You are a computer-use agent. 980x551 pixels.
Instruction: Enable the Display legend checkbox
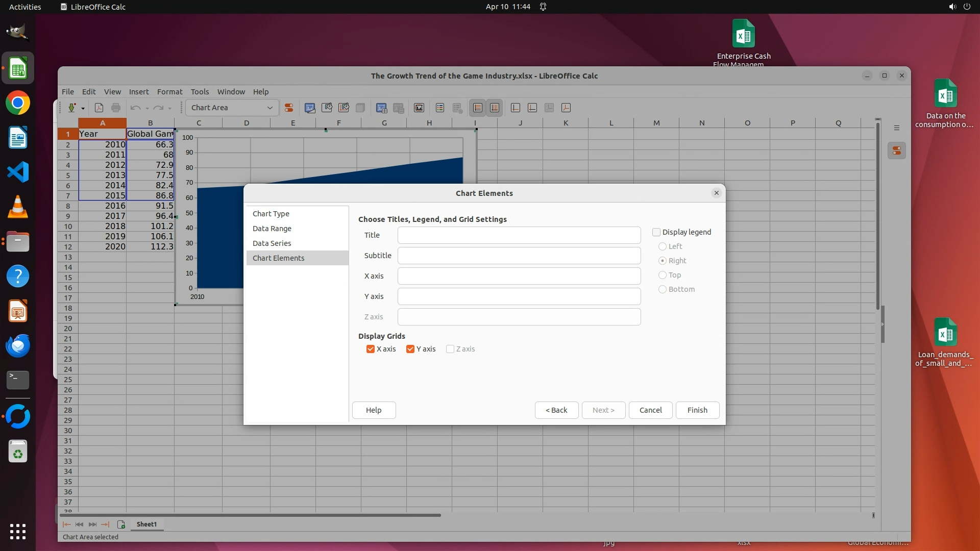point(656,232)
